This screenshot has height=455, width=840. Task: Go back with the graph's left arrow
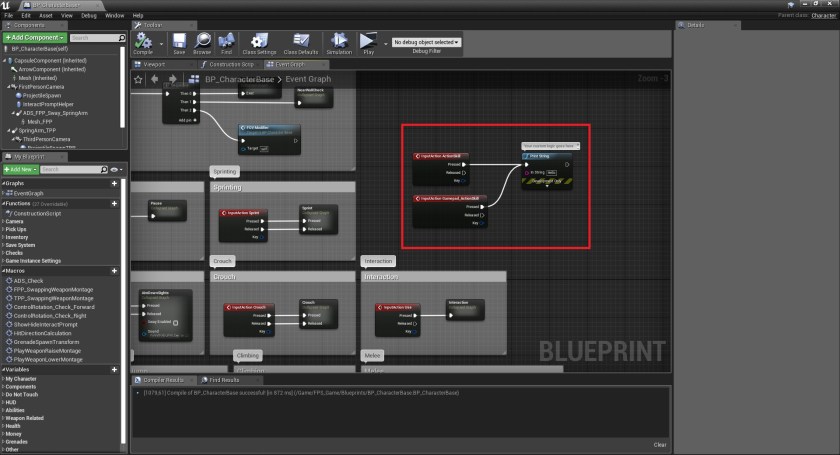coord(155,79)
